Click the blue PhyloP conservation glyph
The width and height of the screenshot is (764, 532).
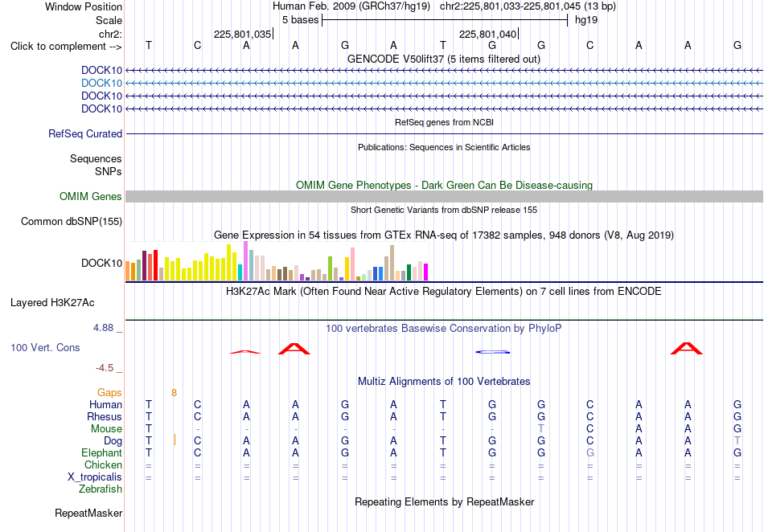point(492,352)
